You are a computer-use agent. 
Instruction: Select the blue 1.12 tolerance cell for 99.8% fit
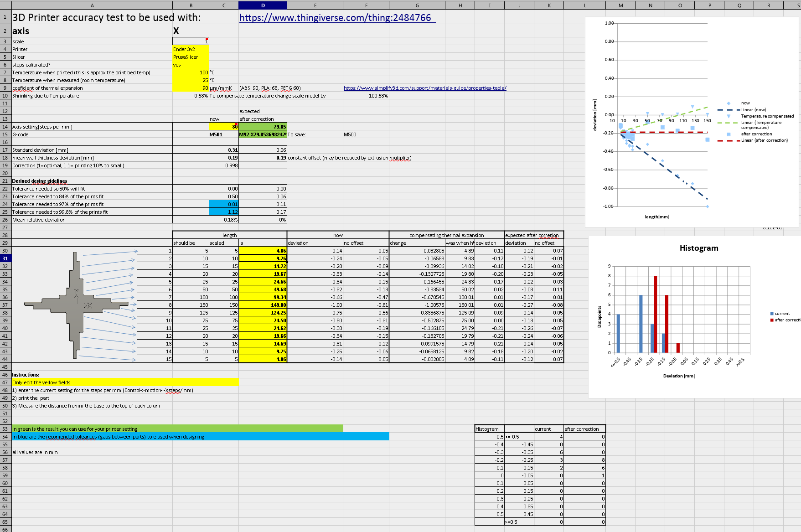pos(224,212)
